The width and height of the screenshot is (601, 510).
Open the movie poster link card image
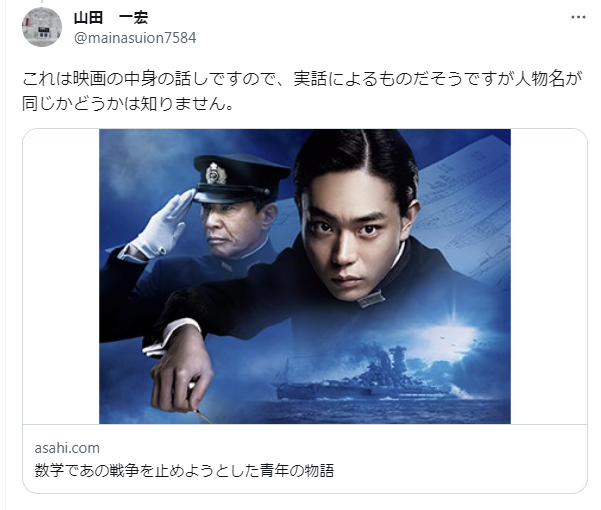point(305,276)
